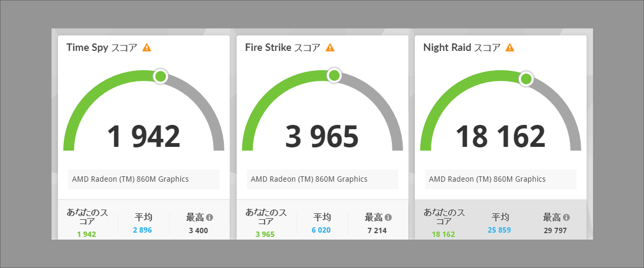Select the large 3 965 score value

coord(322,136)
